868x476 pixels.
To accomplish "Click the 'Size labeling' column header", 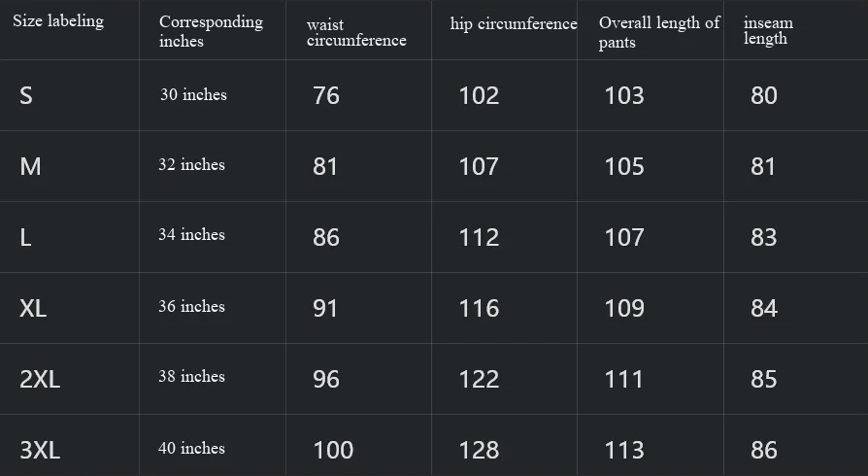I will 58,21.
